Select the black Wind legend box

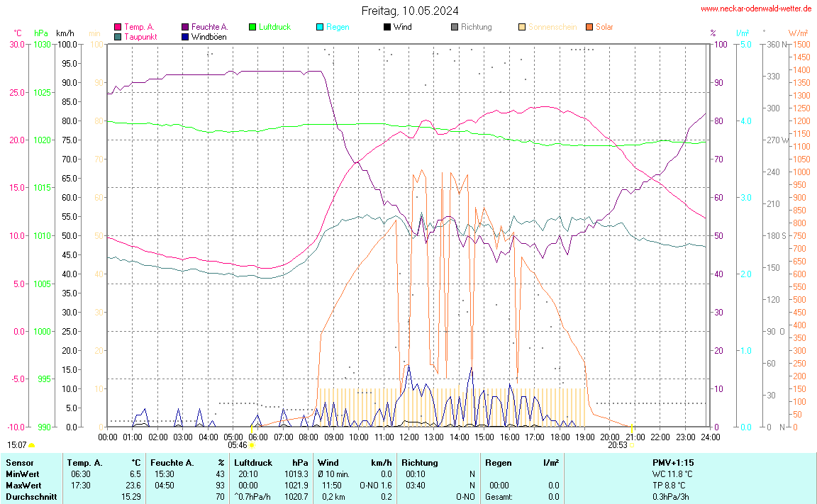click(x=387, y=28)
